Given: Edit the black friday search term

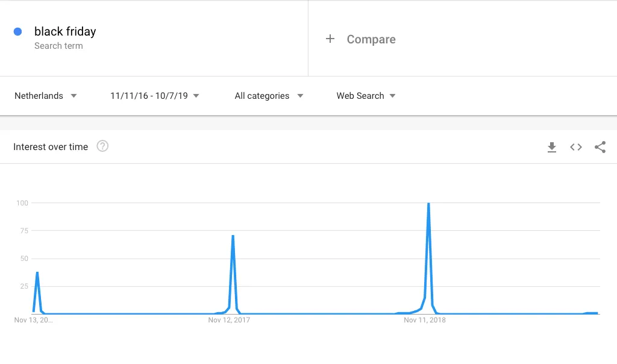Looking at the screenshot, I should 65,31.
